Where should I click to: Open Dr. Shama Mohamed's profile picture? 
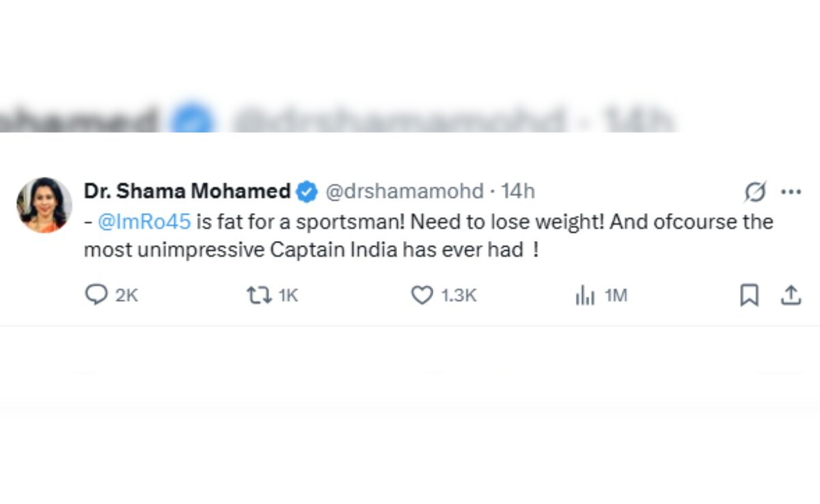tap(44, 205)
